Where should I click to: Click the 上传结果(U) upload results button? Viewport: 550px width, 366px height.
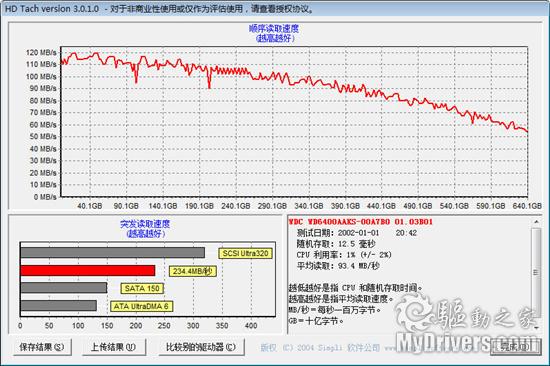(113, 347)
